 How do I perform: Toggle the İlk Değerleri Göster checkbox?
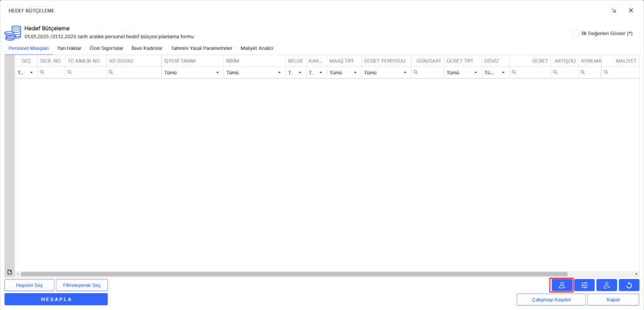tap(576, 33)
